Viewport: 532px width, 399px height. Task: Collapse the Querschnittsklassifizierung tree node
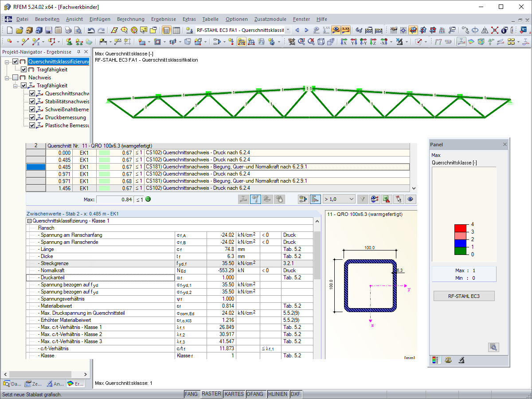tap(8, 62)
